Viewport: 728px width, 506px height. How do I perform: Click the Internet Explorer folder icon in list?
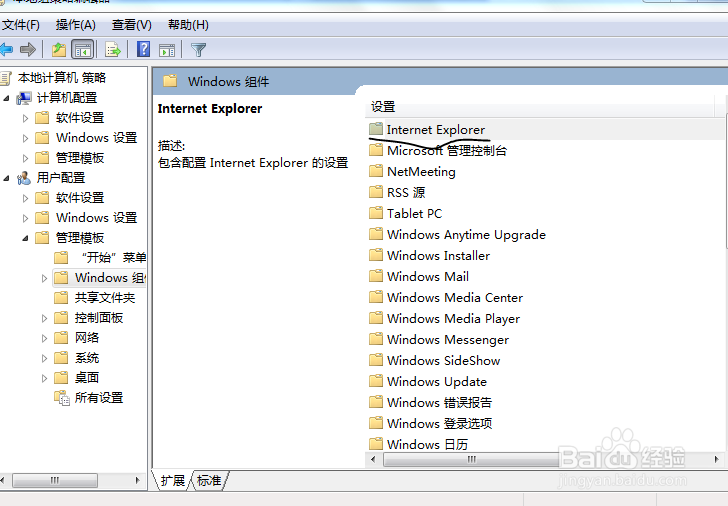(x=376, y=129)
